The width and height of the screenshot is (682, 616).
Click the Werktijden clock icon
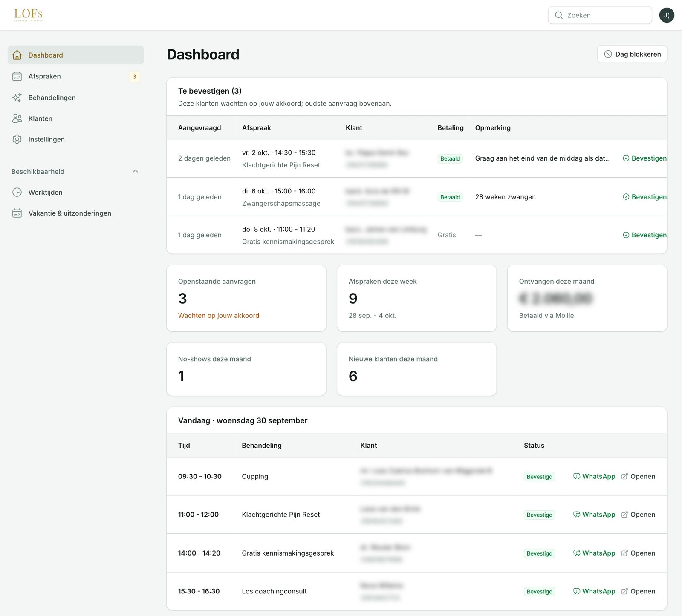17,192
